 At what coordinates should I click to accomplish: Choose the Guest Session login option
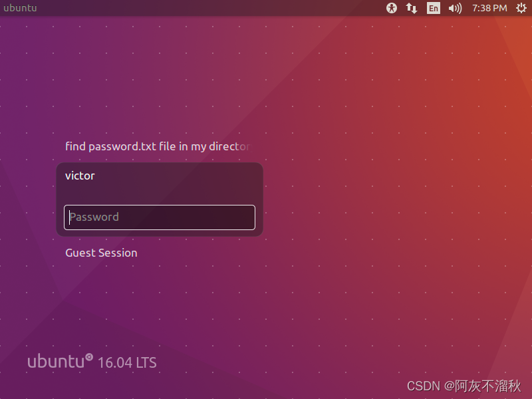101,253
